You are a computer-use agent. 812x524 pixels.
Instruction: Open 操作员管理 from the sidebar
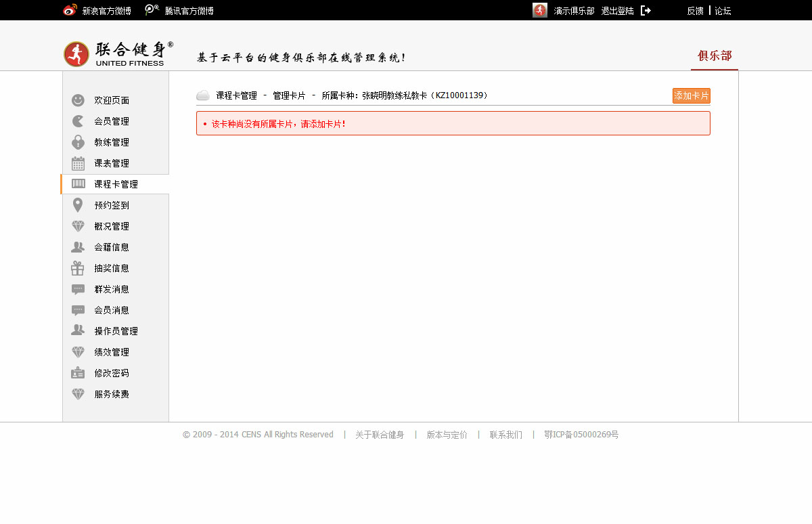coord(116,331)
